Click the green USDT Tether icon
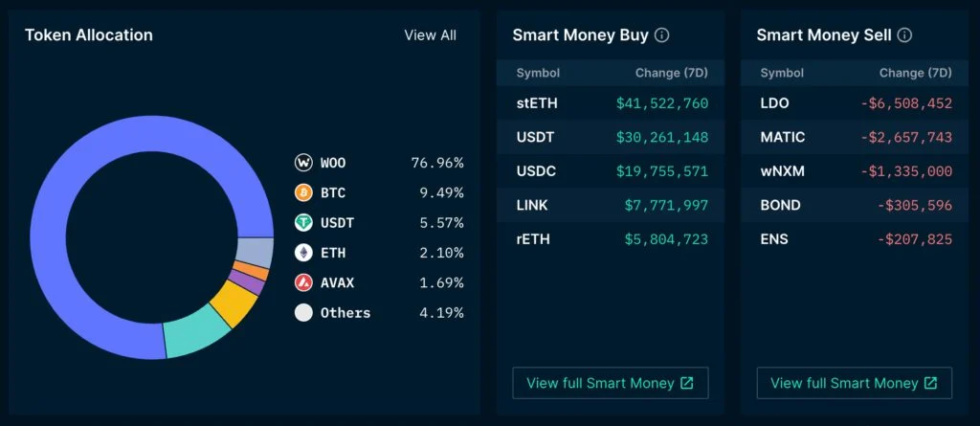 [x=303, y=223]
